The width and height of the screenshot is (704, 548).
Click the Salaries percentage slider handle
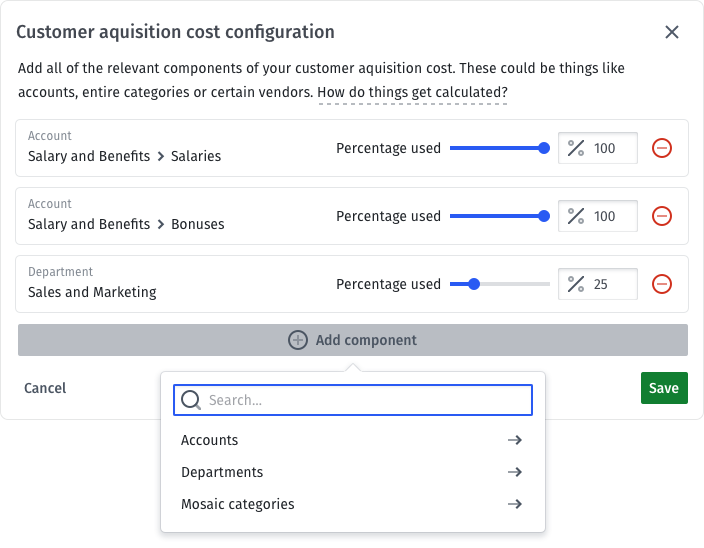pyautogui.click(x=544, y=148)
